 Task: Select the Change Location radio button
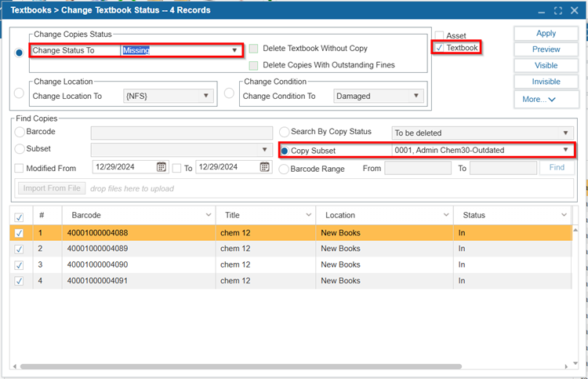click(x=19, y=93)
